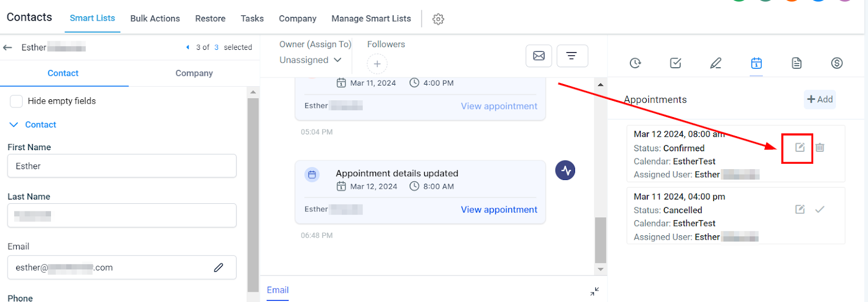Open the contacts settings gear icon

tap(438, 19)
